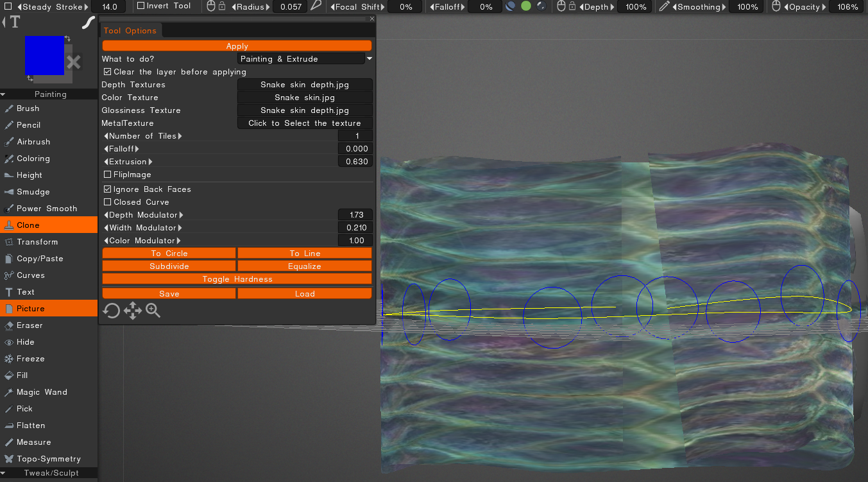Toggle the Closed Curve checkbox

click(108, 202)
